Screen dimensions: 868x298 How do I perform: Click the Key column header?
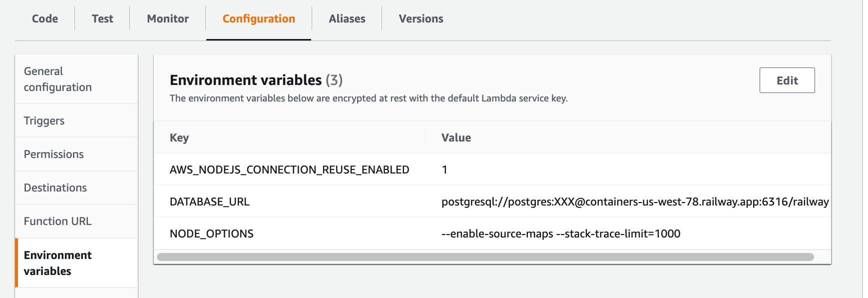point(179,137)
